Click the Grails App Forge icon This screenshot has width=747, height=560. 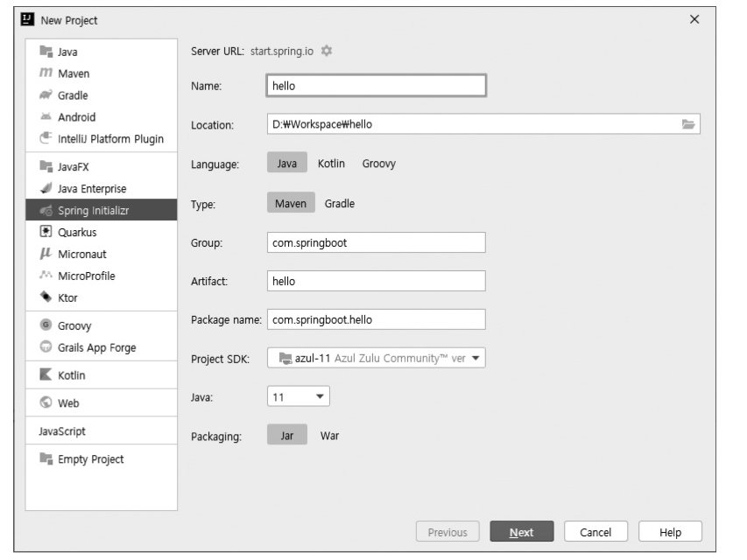pos(46,346)
